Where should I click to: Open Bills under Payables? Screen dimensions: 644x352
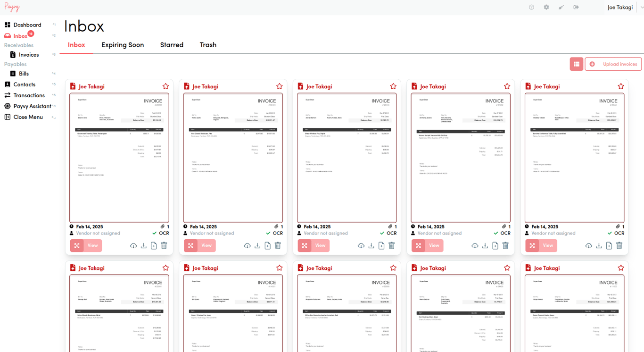[x=24, y=74]
